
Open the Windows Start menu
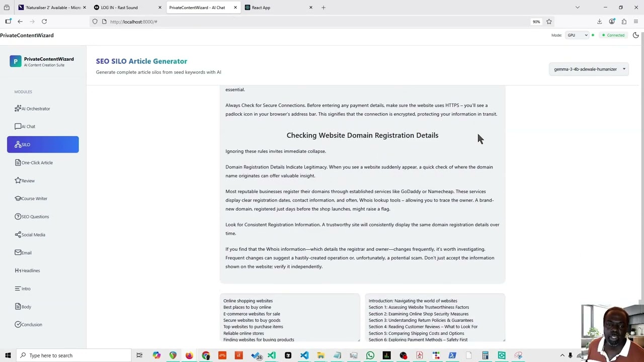point(8,355)
